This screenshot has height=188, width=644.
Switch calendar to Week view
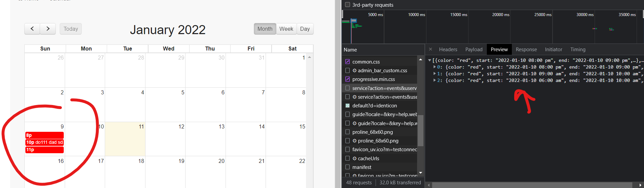click(x=286, y=29)
